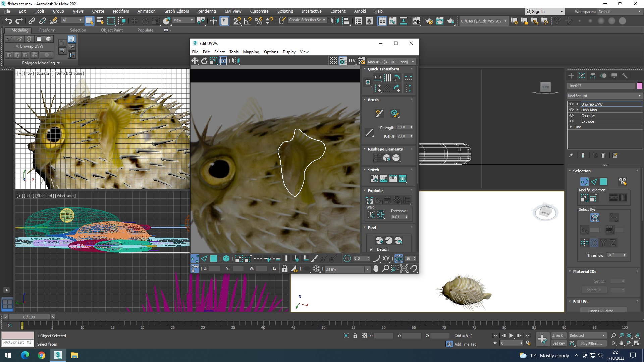Click the Select By Element cube icon
The height and width of the screenshot is (362, 644).
pyautogui.click(x=595, y=218)
